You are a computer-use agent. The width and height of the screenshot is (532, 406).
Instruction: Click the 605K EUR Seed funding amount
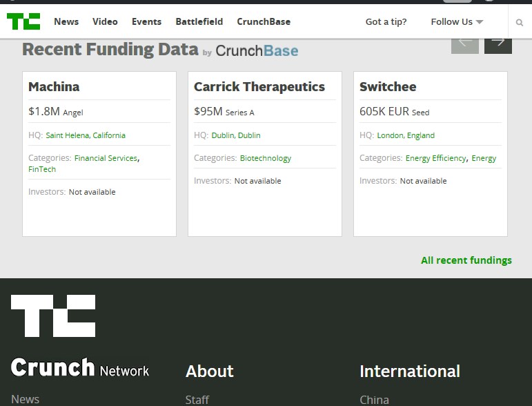[394, 111]
